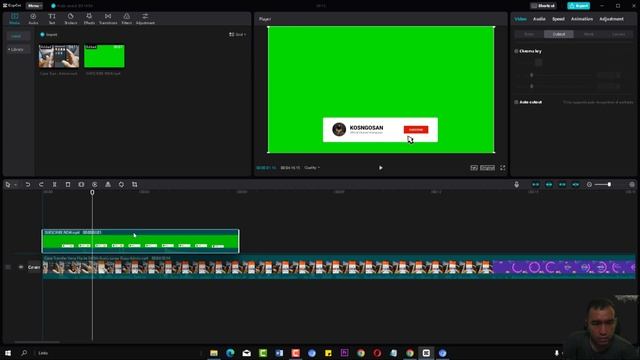640x360 pixels.
Task: Select the Basic sub-tab
Action: coord(529,34)
